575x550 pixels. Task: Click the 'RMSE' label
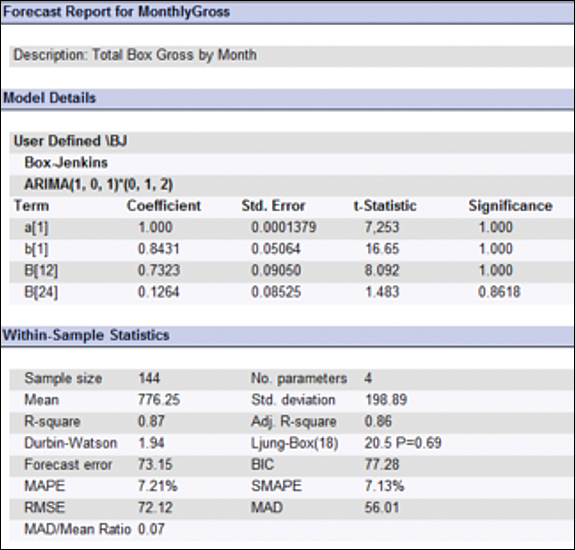tap(44, 508)
